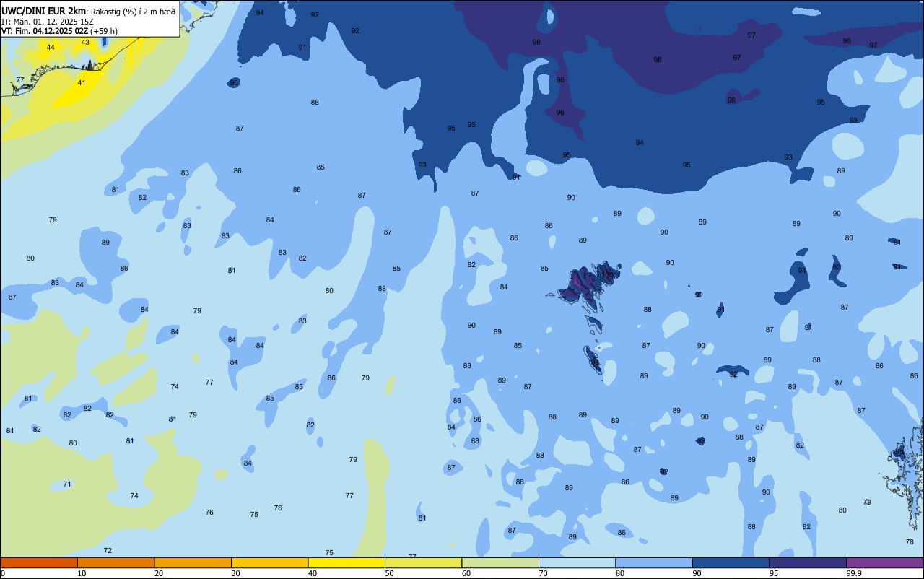Click the legend tick label 60

[466, 573]
